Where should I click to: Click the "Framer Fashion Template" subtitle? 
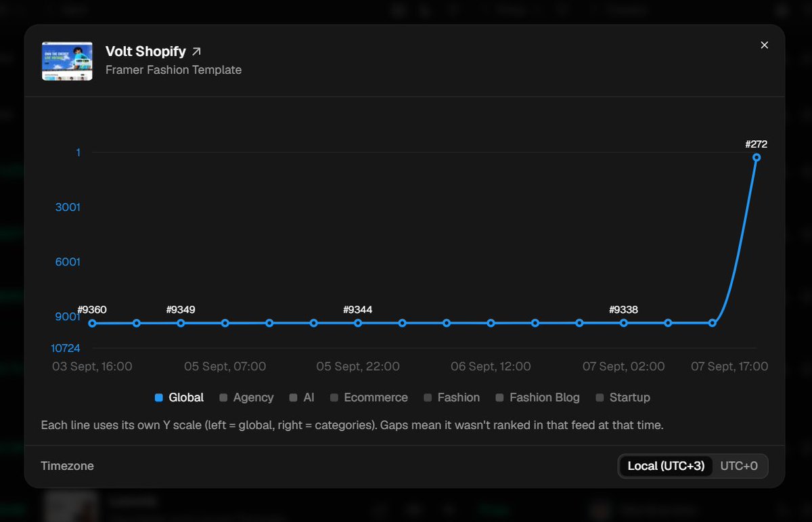pos(173,70)
